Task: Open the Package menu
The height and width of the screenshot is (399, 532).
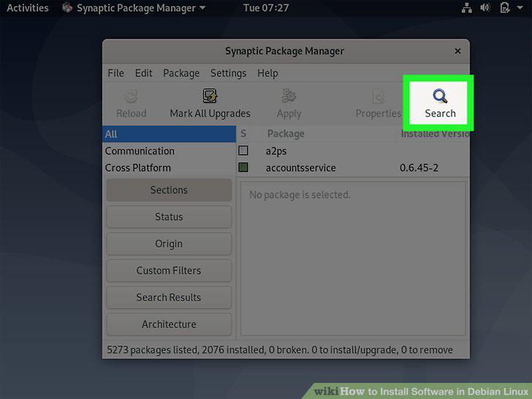Action: point(181,73)
